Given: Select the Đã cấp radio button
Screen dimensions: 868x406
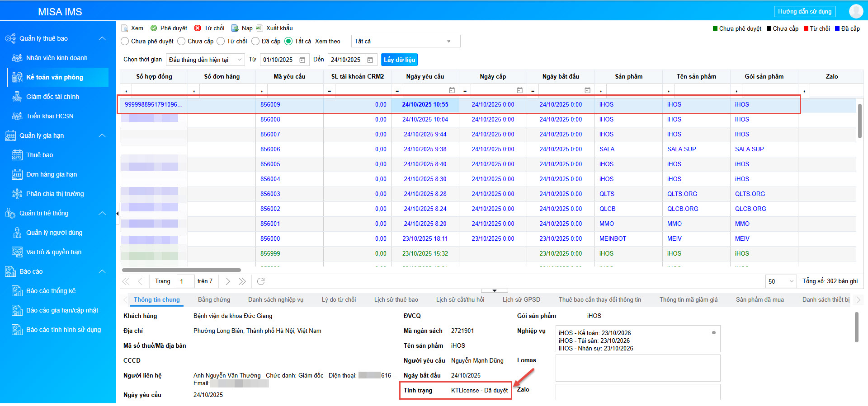Looking at the screenshot, I should tap(255, 41).
